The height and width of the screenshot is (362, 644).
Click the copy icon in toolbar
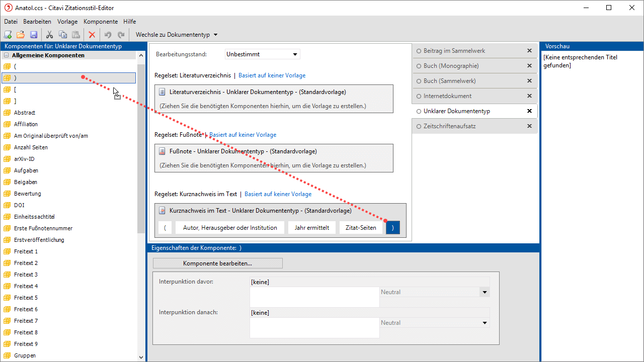(63, 35)
